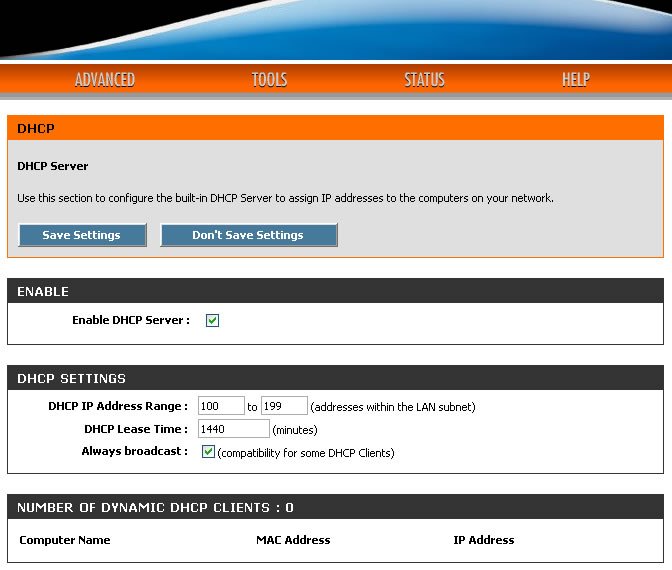Screen dimensions: 672x570
Task: Toggle the Enable DHCP Server checkbox
Action: [x=212, y=320]
